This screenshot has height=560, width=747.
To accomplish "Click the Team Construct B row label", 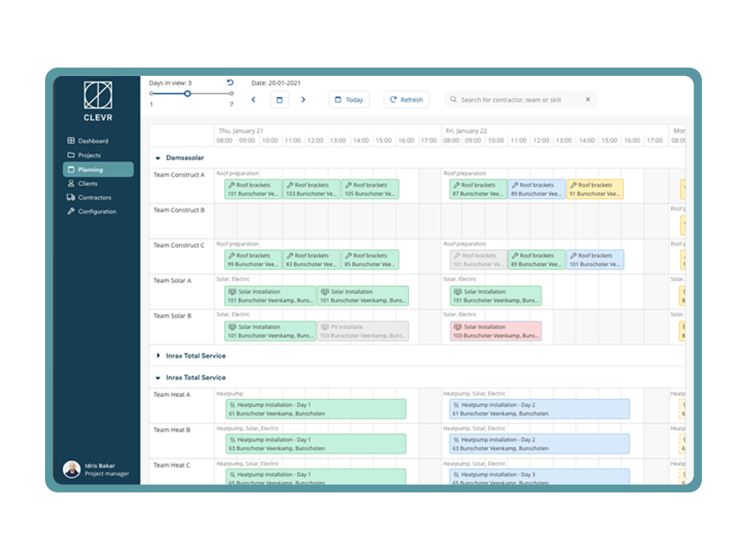I will 179,210.
